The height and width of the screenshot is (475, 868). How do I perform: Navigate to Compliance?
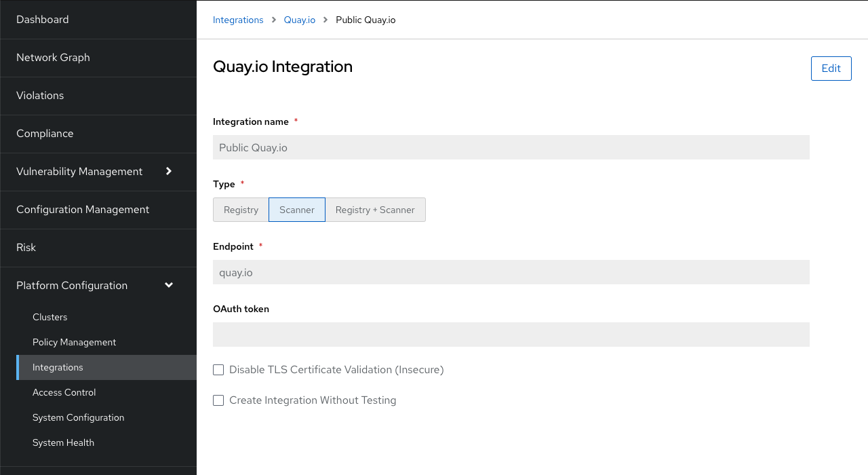coord(98,134)
